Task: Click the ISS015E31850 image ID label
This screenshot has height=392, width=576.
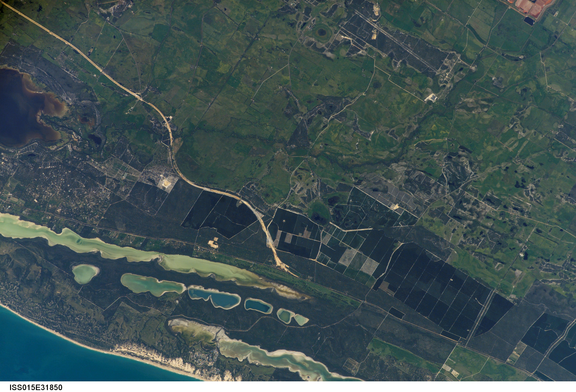Action: point(36,387)
